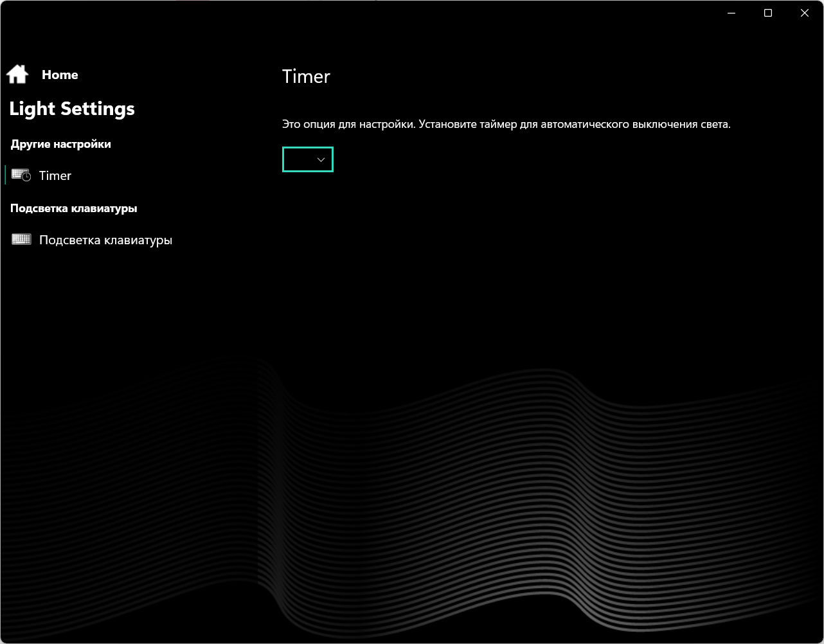Minimize the Light Settings window
This screenshot has width=824, height=644.
pyautogui.click(x=731, y=13)
